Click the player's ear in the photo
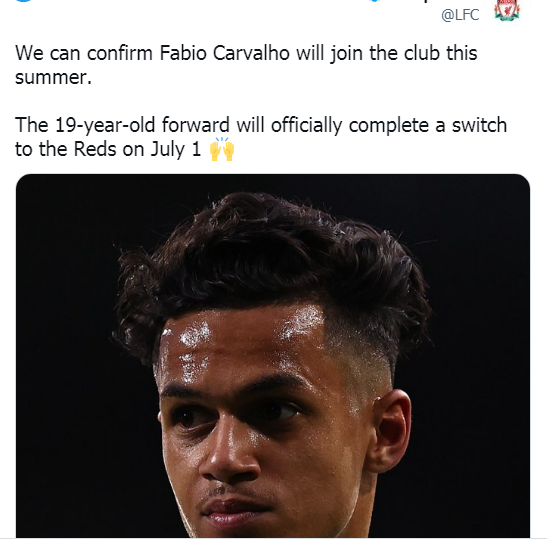Image resolution: width=547 pixels, height=539 pixels. coord(389,431)
